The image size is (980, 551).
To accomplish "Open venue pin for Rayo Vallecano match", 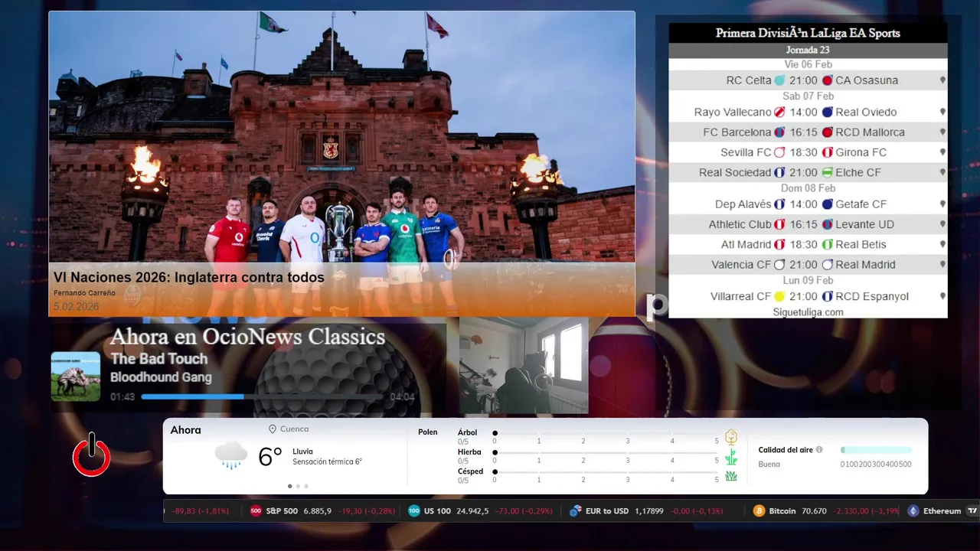I will point(942,112).
